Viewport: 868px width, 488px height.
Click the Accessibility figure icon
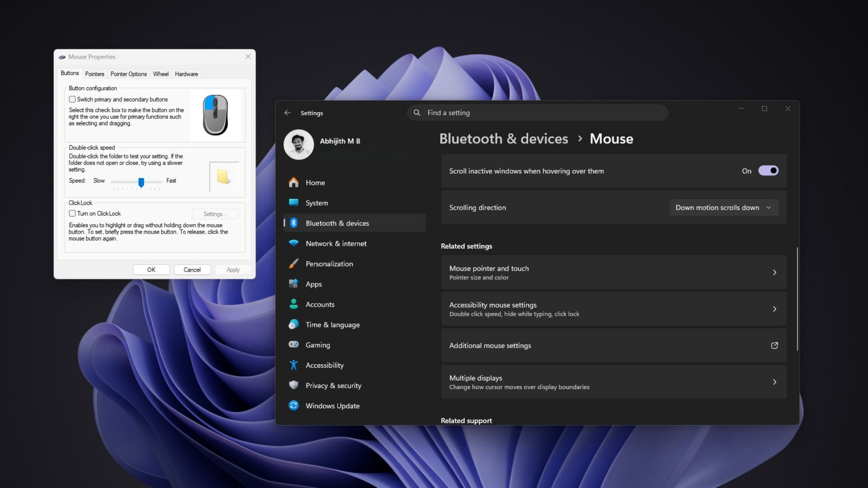pos(293,365)
